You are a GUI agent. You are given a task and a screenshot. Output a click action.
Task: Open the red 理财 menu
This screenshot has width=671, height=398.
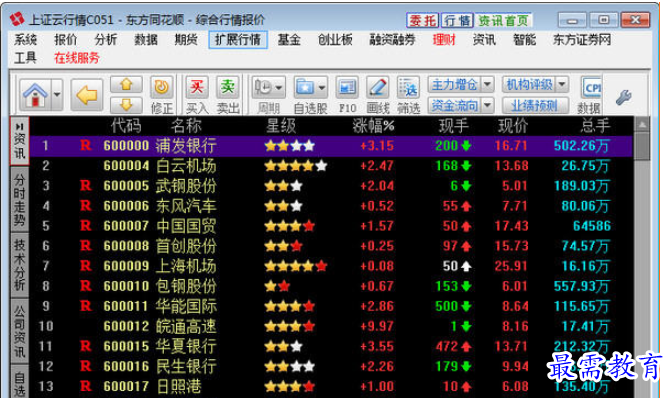pos(444,40)
